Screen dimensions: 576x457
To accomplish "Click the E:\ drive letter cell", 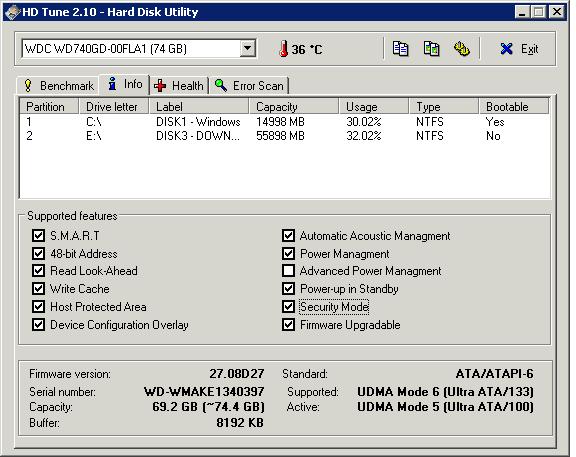I will point(94,136).
